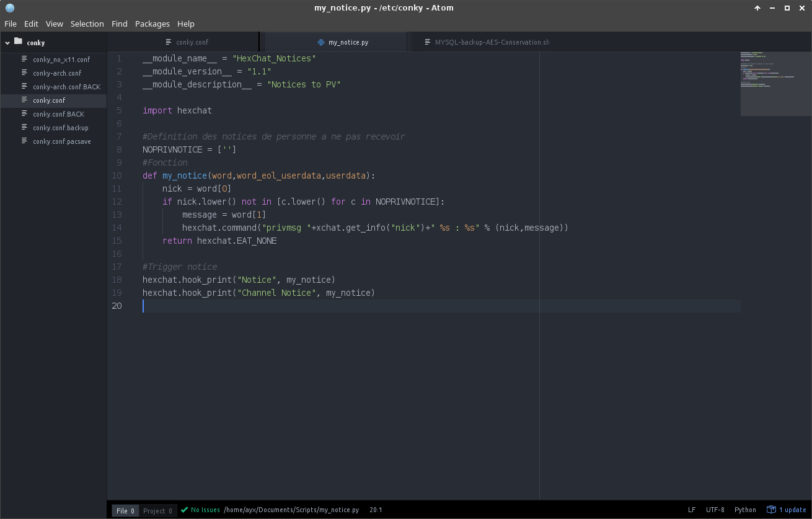Click file icon on MYSQL-backup tab

click(x=428, y=42)
